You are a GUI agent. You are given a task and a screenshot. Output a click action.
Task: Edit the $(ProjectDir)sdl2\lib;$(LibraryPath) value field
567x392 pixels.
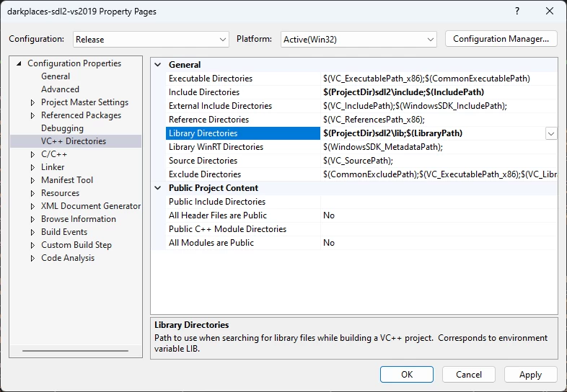pos(433,133)
